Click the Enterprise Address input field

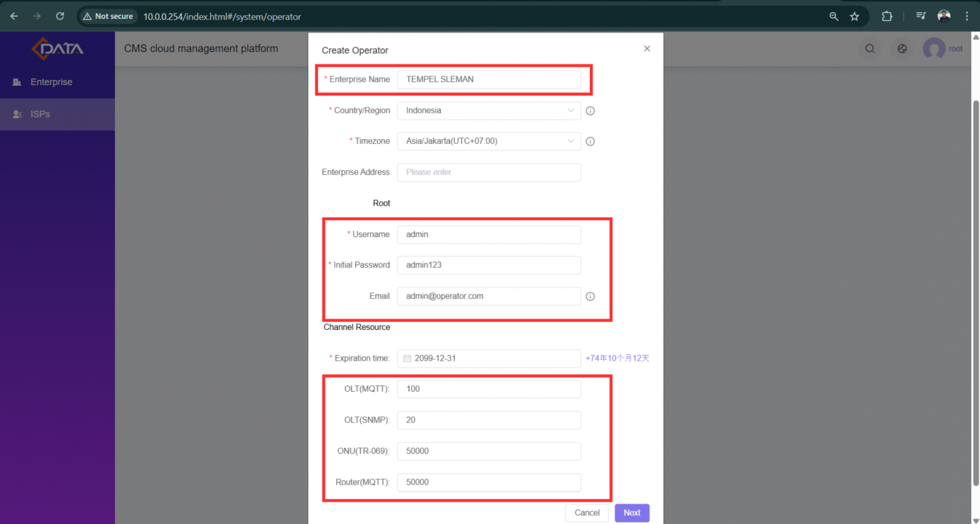[489, 173]
